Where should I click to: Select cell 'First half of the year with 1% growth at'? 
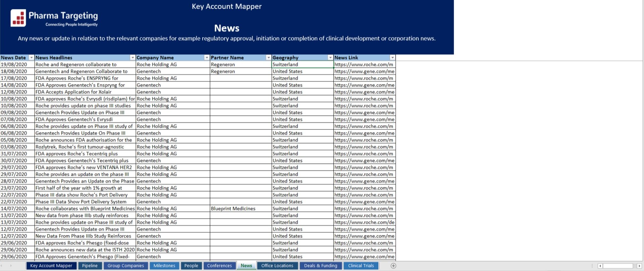tap(85, 188)
